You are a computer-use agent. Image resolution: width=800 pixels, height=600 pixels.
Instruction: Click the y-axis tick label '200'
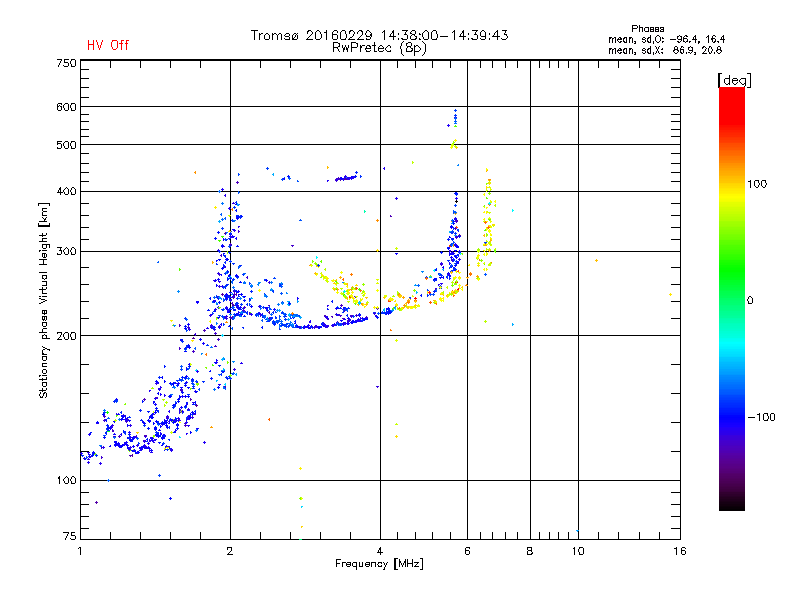point(66,336)
